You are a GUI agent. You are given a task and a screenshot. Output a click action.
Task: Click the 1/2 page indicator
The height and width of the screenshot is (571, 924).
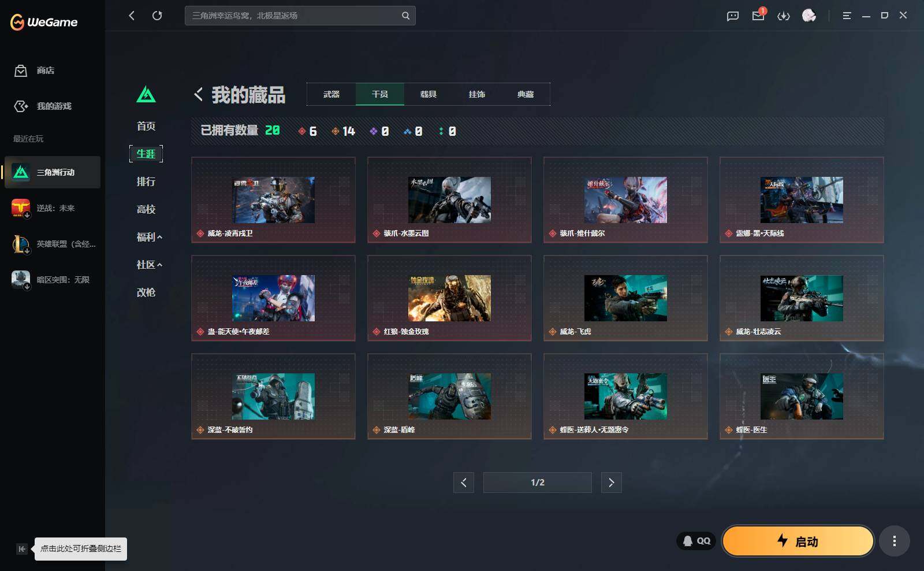click(538, 483)
